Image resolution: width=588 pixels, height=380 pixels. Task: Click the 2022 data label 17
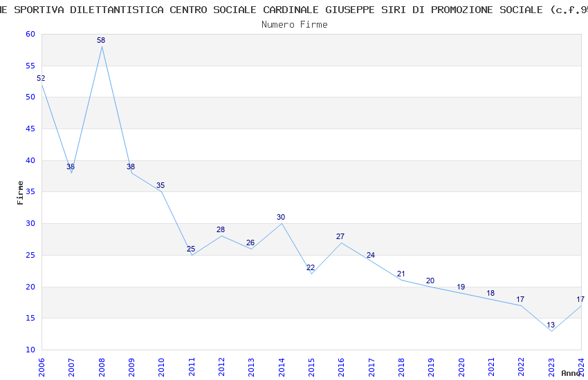pyautogui.click(x=520, y=299)
